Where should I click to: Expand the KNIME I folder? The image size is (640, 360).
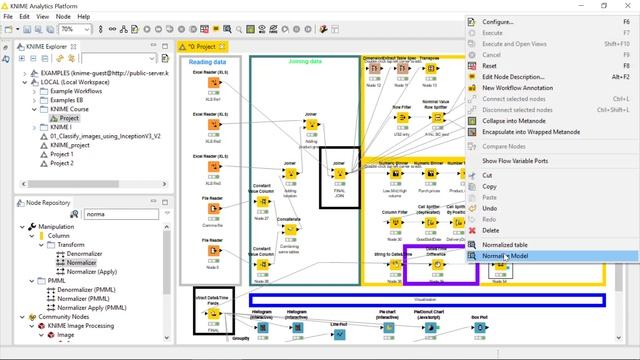click(34, 127)
